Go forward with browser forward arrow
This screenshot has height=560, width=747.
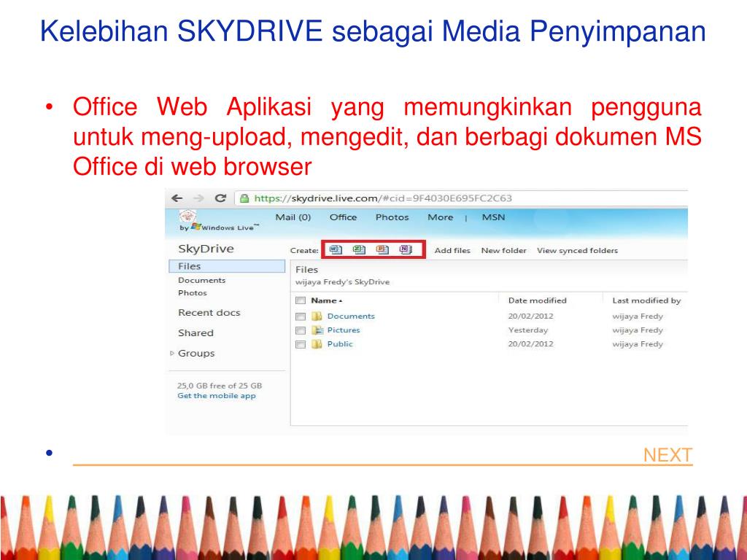(198, 198)
